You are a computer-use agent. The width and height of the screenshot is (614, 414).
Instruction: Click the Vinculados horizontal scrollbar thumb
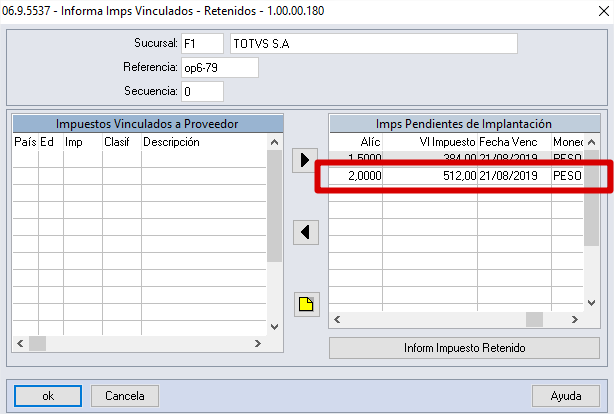pos(38,343)
